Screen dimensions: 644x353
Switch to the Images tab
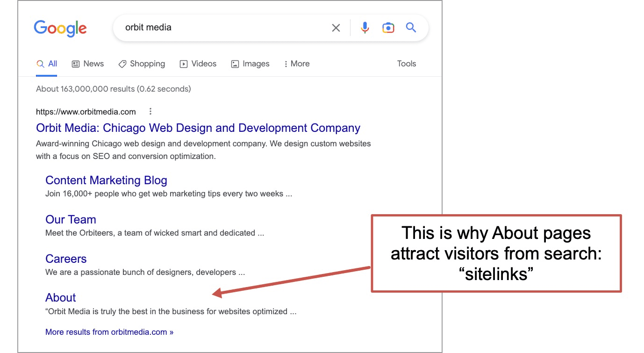[x=250, y=64]
